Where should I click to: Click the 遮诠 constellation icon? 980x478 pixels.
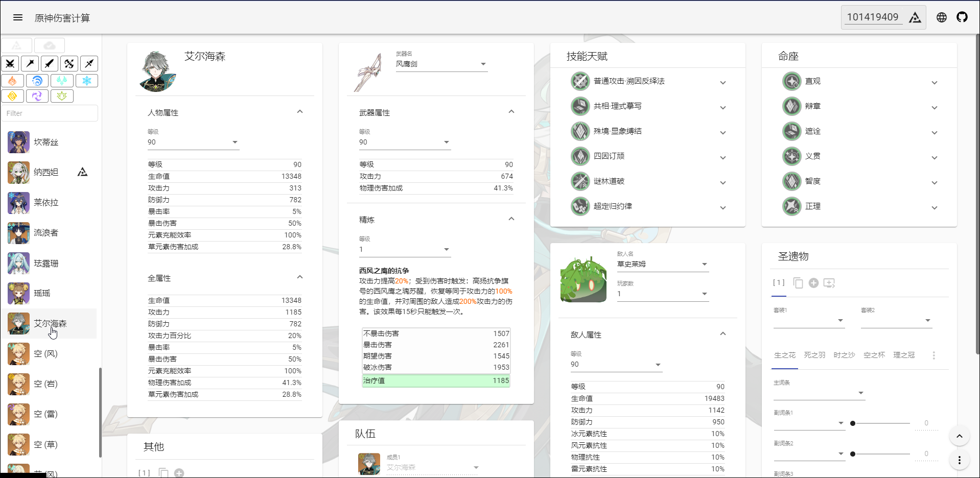(792, 131)
